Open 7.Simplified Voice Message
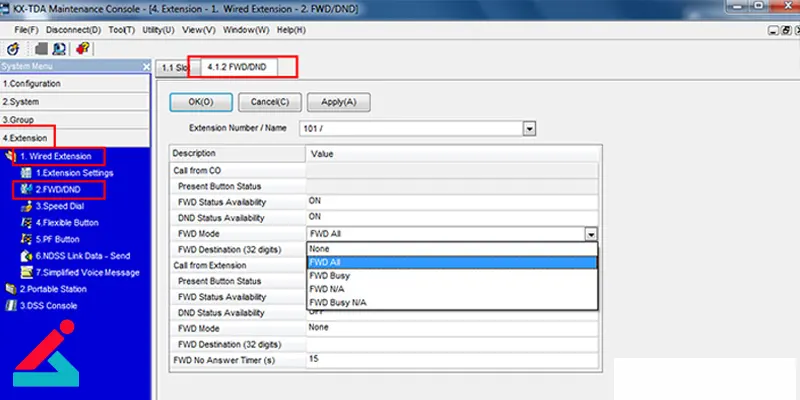800x400 pixels. click(87, 272)
